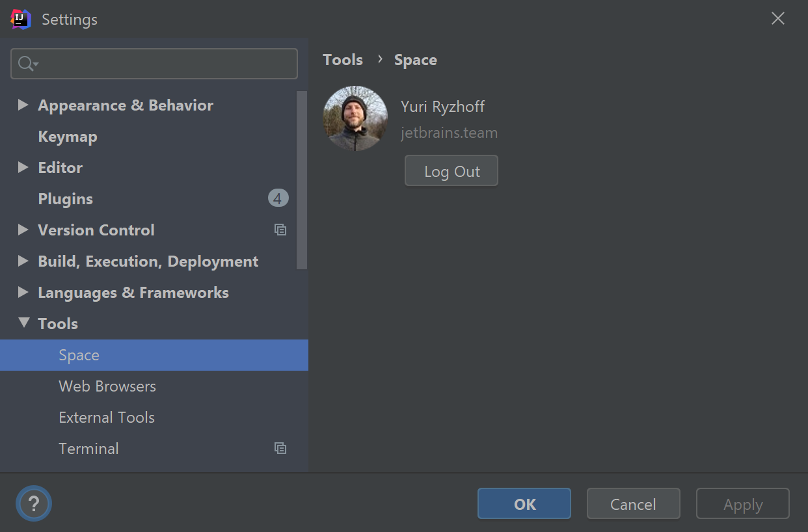Click the jetbrains.team organization text
Image resolution: width=808 pixels, height=532 pixels.
click(450, 133)
